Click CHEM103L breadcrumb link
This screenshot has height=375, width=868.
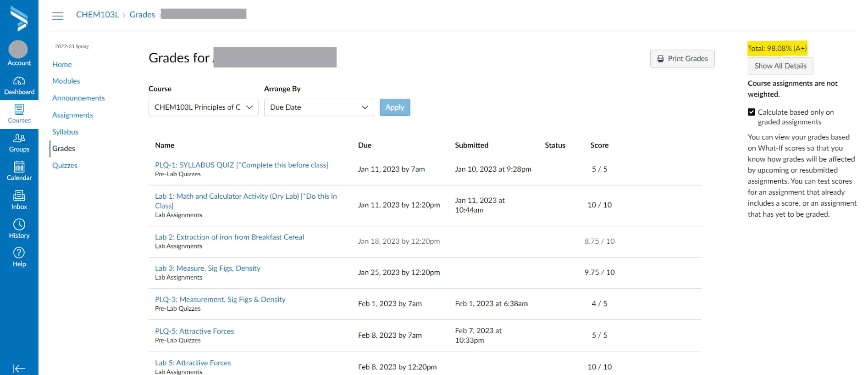(97, 15)
